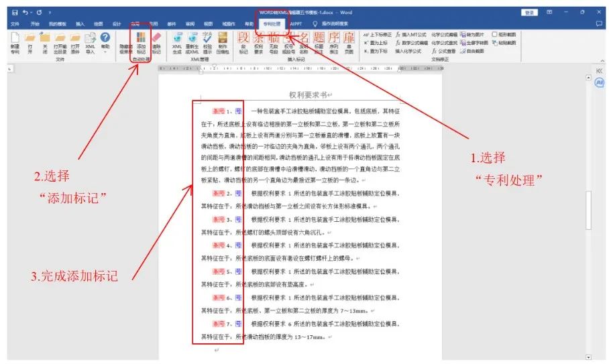Click 添加标记 add-marks icon
Image resolution: width=609 pixels, height=364 pixels.
click(x=141, y=43)
